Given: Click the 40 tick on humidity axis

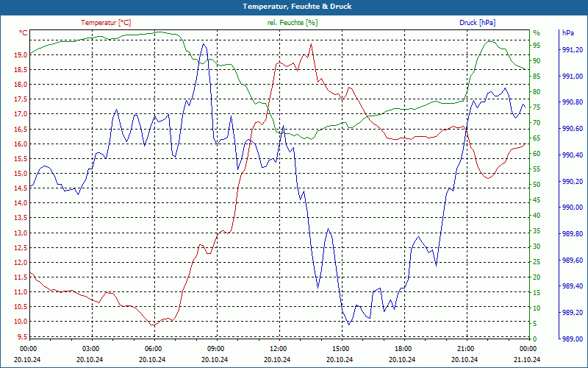Looking at the screenshot, I should click(537, 216).
